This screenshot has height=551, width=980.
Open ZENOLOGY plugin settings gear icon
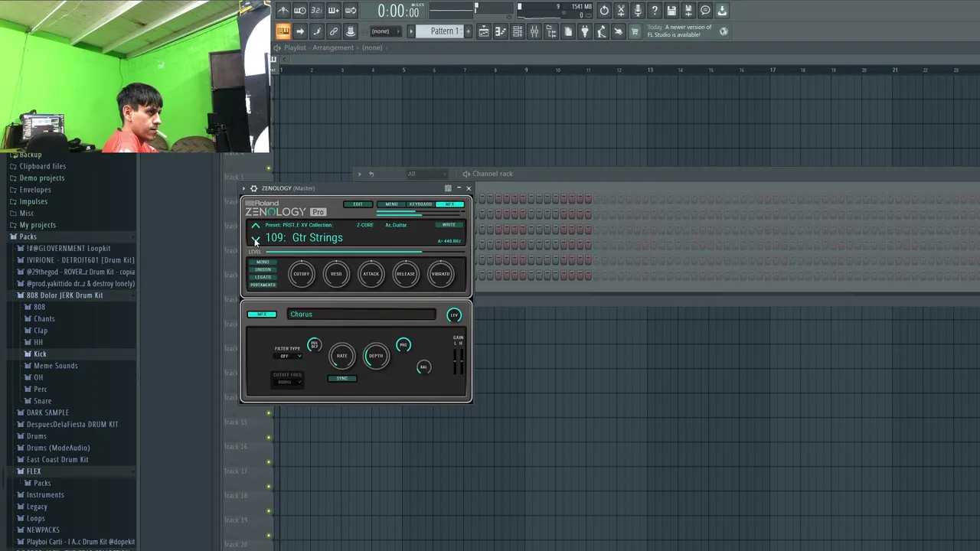click(x=253, y=188)
